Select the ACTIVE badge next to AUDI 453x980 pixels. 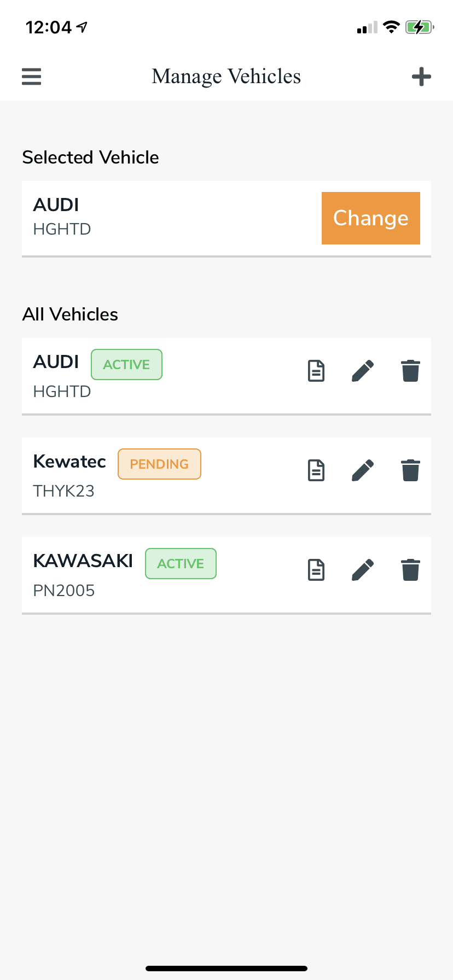pyautogui.click(x=126, y=364)
